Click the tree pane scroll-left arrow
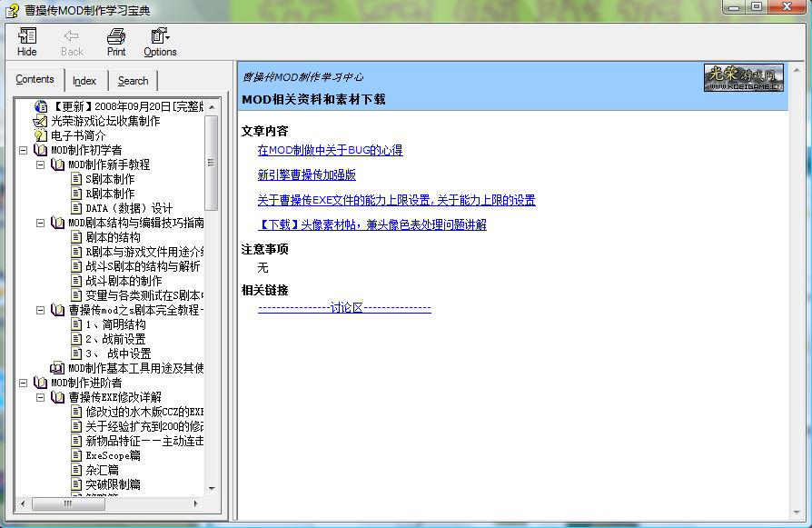The width and height of the screenshot is (812, 528). coord(23,503)
